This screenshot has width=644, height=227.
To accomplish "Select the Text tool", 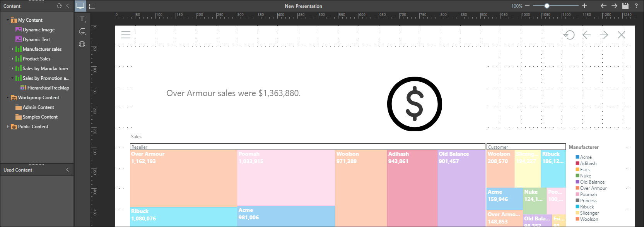I will pyautogui.click(x=82, y=19).
